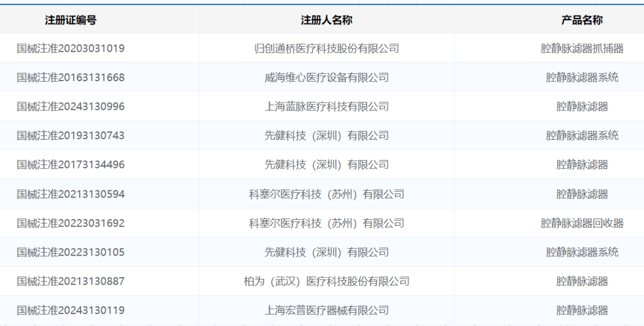Select registration number 国械注准20223031692
This screenshot has width=644, height=326.
[x=70, y=223]
